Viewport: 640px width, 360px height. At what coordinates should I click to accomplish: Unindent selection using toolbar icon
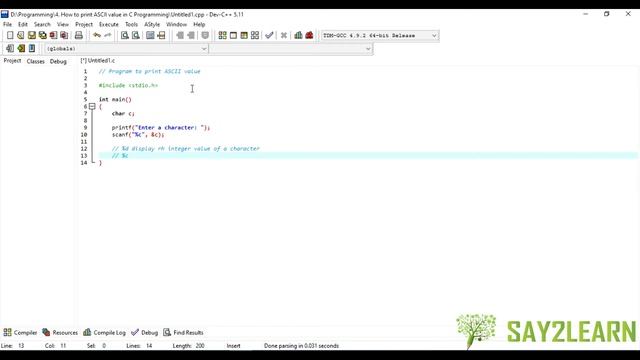(x=191, y=36)
